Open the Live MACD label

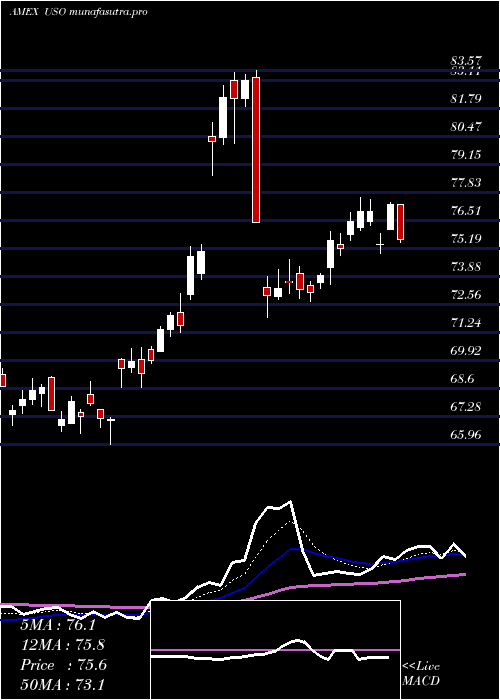(421, 674)
